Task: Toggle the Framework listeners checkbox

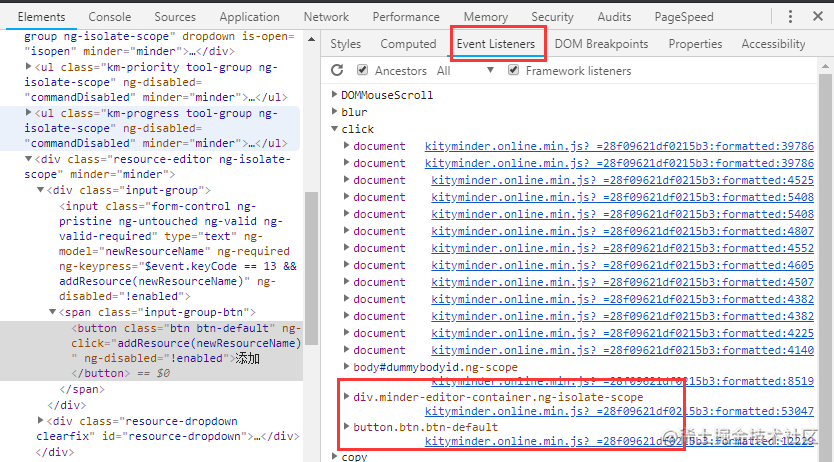Action: click(x=513, y=70)
